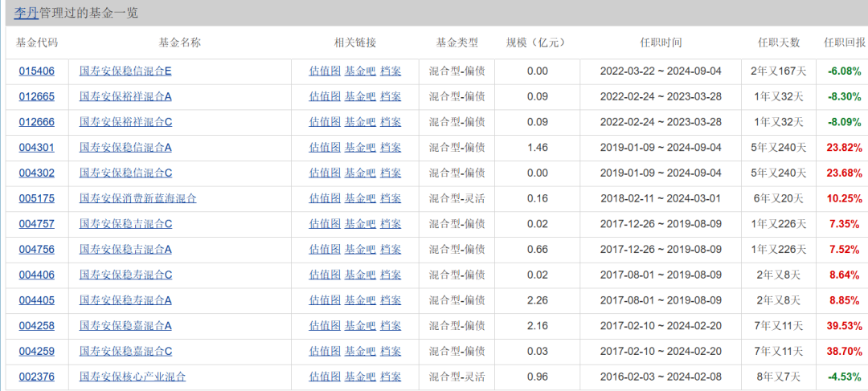Open 估值图 for 国寿安保稳嘉混合A
Screen dimensions: 868x391
pyautogui.click(x=325, y=325)
